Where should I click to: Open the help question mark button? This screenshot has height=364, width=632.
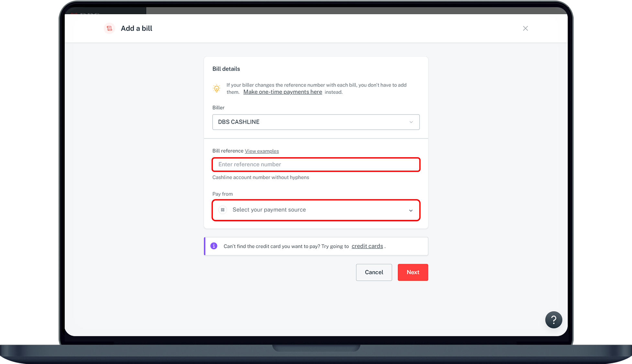(553, 320)
